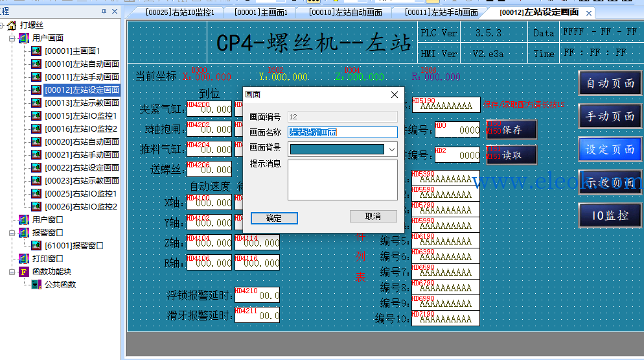Click the 自动页面 button

pyautogui.click(x=610, y=84)
